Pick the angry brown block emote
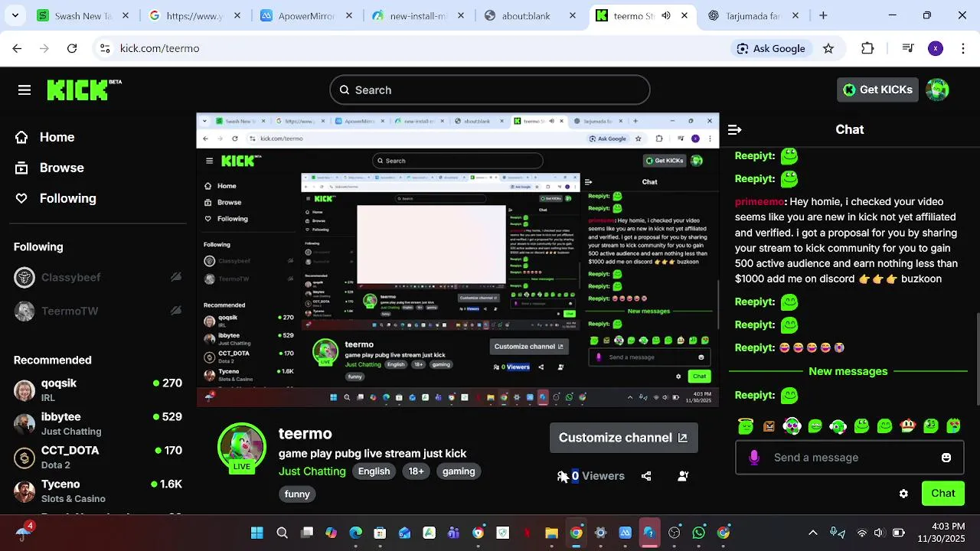This screenshot has height=551, width=980. coord(769,426)
